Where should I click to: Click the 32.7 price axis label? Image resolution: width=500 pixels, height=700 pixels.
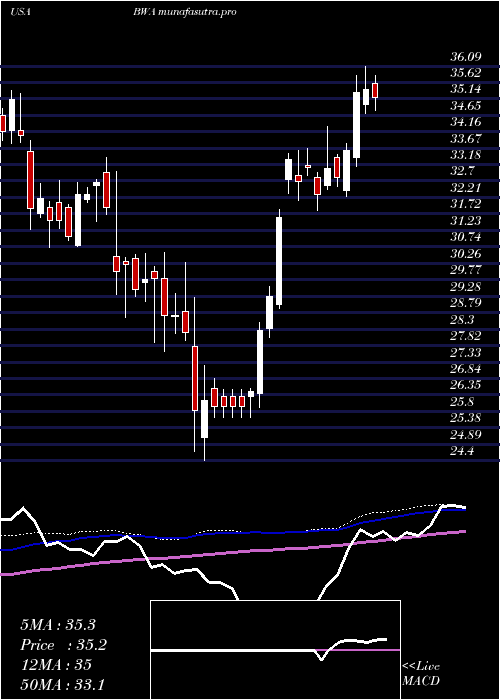(x=462, y=171)
